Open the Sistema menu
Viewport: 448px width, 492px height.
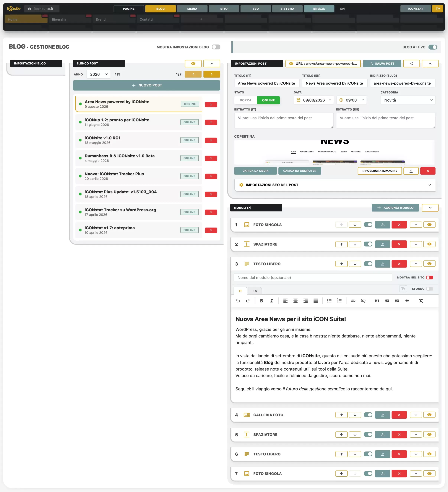tap(287, 9)
